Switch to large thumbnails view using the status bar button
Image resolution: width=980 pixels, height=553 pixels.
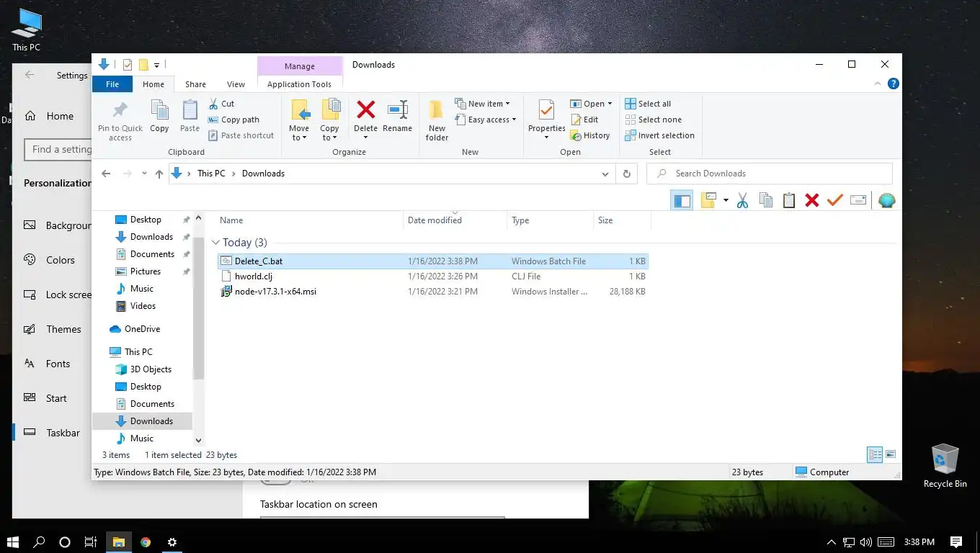[x=891, y=455]
